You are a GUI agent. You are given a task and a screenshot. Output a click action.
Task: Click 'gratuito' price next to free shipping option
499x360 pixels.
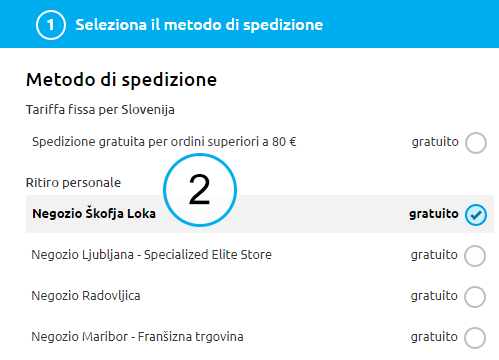[435, 142]
